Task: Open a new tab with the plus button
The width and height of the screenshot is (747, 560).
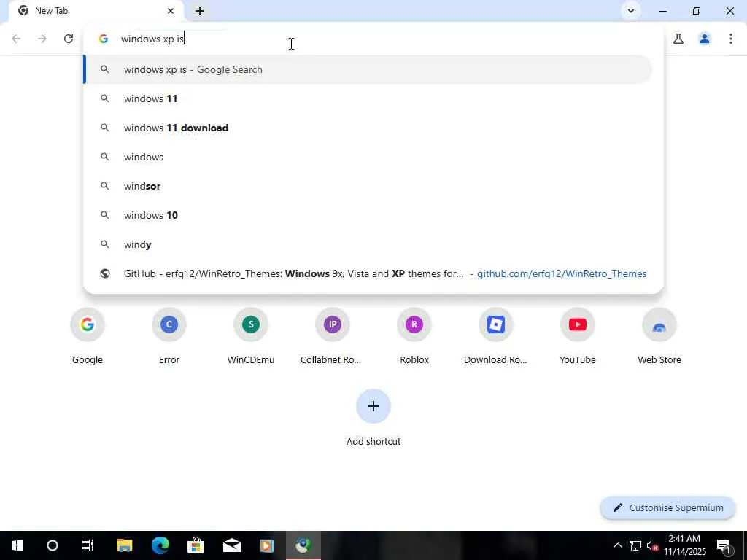Action: tap(200, 11)
